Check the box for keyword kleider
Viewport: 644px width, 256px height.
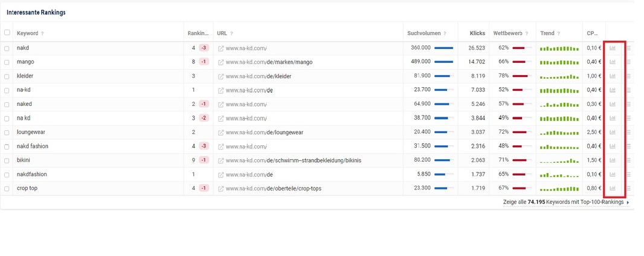pyautogui.click(x=7, y=76)
